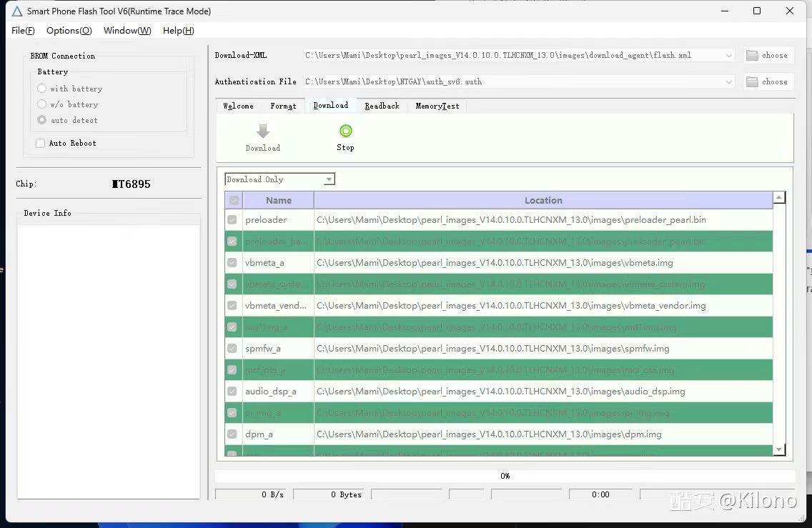Uncheck the preloader partition checkbox
Image resolution: width=812 pixels, height=528 pixels.
(232, 220)
